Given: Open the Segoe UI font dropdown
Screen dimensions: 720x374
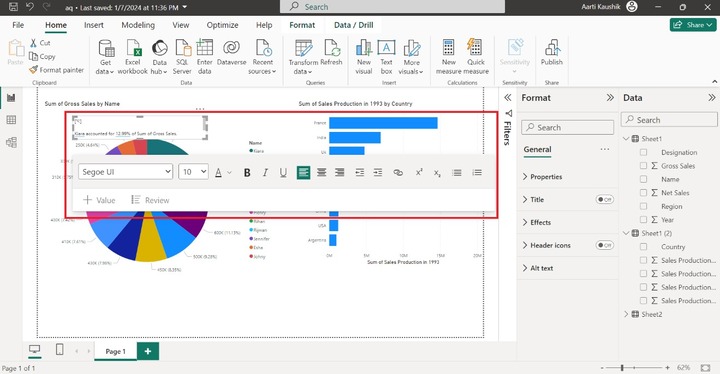Looking at the screenshot, I should [x=125, y=172].
